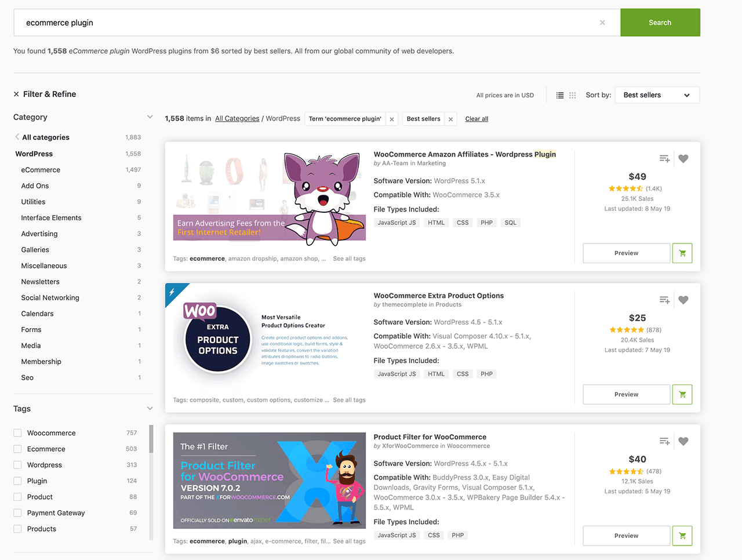Remove the Best sellers filter chip
742x560 pixels.
[x=450, y=119]
